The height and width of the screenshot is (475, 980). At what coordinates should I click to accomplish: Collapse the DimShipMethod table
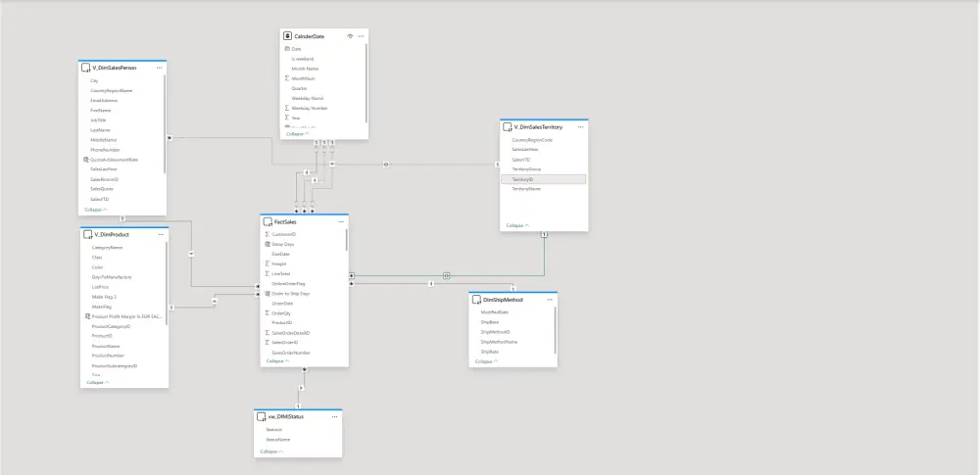487,361
